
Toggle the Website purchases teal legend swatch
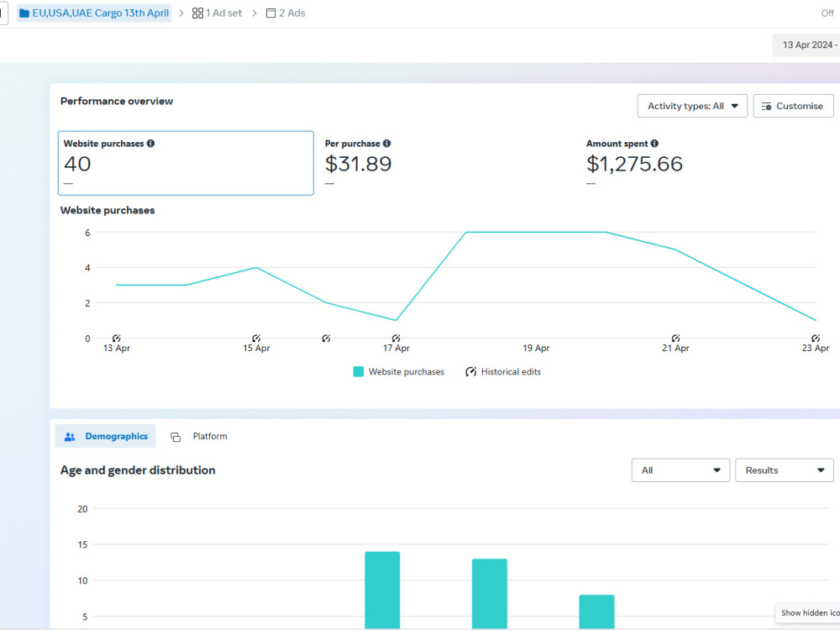[359, 372]
